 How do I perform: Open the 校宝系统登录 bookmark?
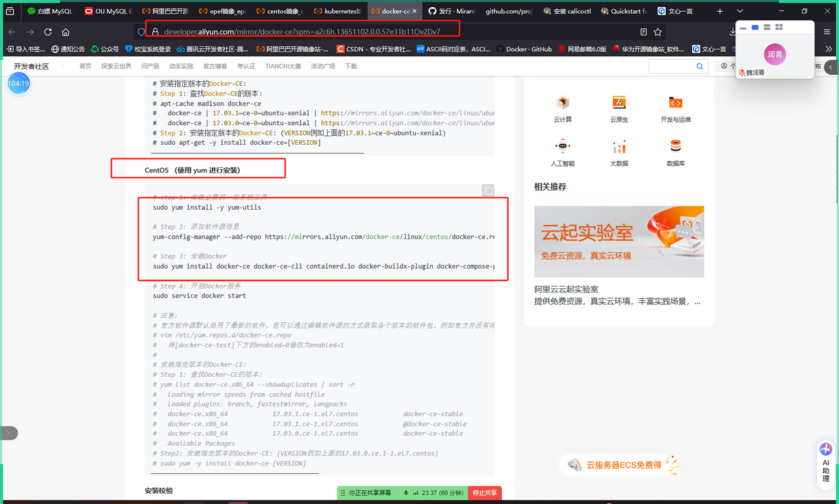(148, 48)
